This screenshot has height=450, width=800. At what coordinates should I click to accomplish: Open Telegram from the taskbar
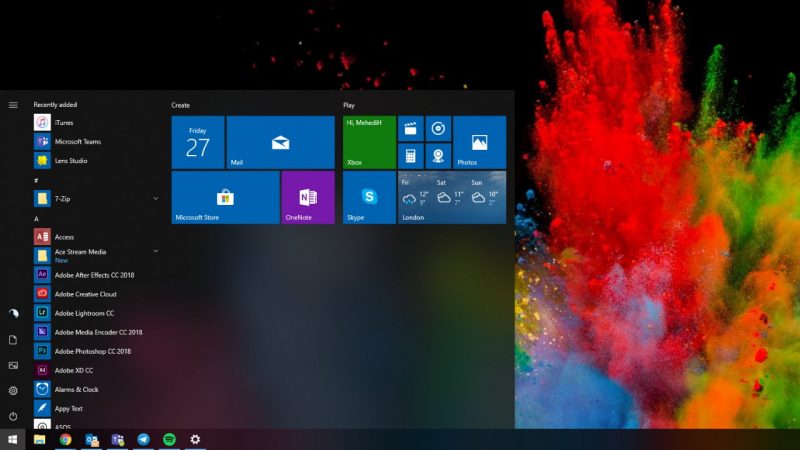pos(143,439)
